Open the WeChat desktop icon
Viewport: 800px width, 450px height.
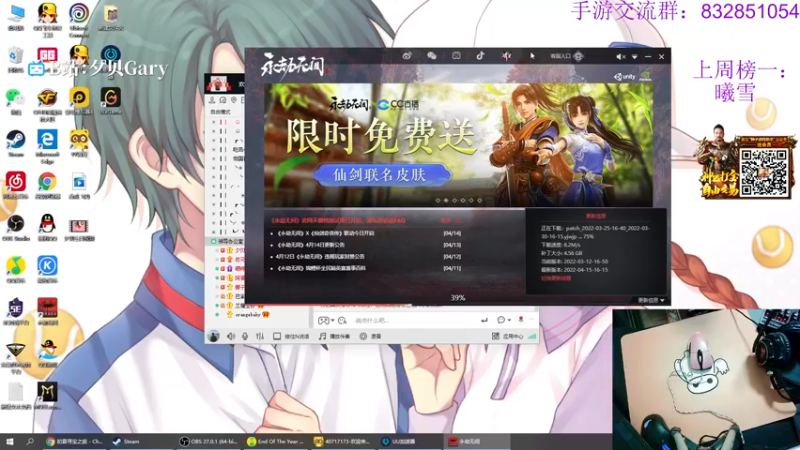tap(15, 102)
